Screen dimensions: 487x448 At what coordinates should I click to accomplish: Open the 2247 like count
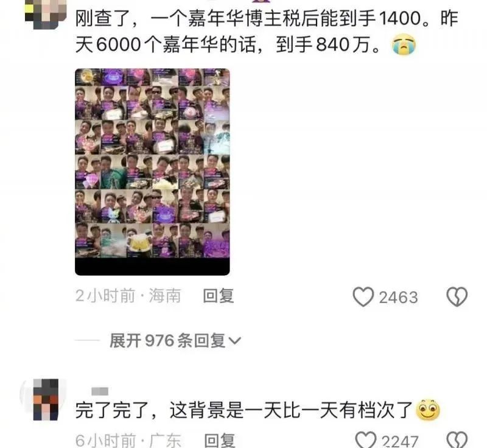coord(400,441)
